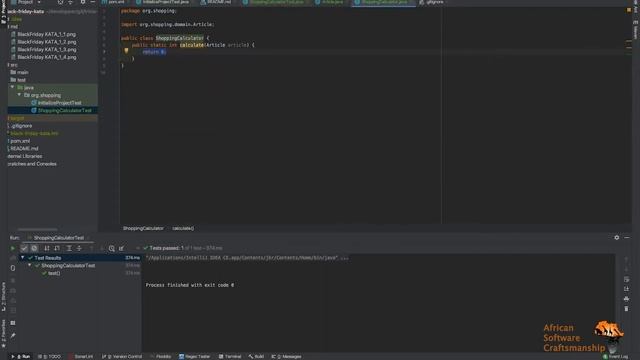Image resolution: width=640 pixels, height=360 pixels.
Task: Switch to the .gitignore editor tab
Action: click(x=432, y=2)
